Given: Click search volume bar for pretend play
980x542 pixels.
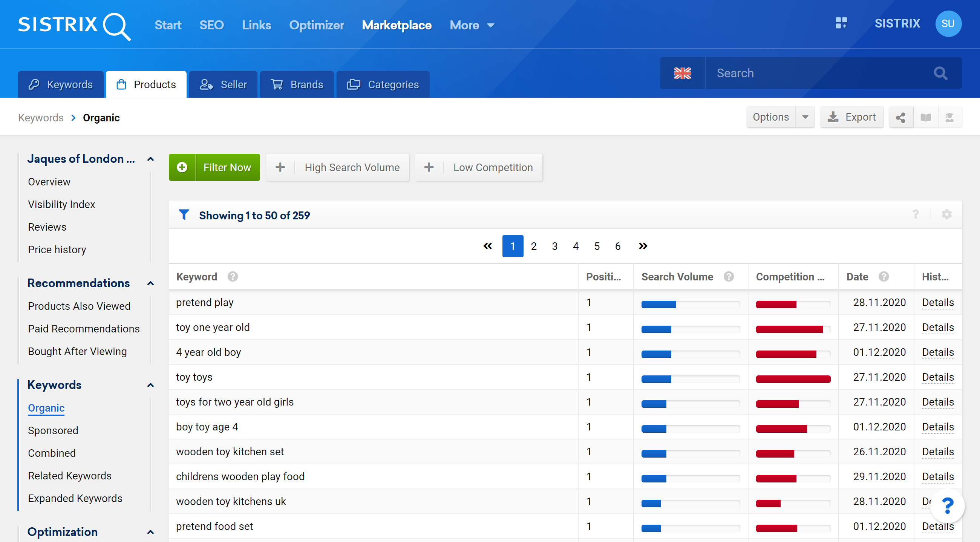Looking at the screenshot, I should pyautogui.click(x=690, y=304).
